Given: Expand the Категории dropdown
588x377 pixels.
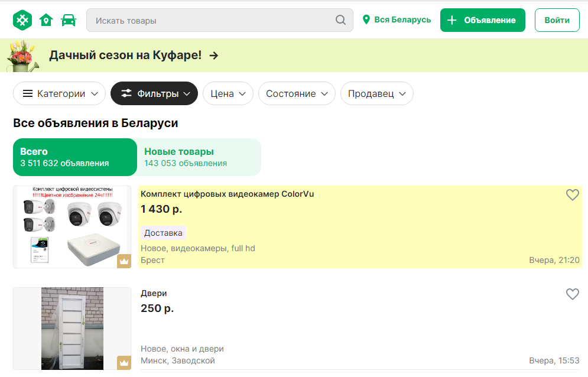Looking at the screenshot, I should (x=59, y=93).
